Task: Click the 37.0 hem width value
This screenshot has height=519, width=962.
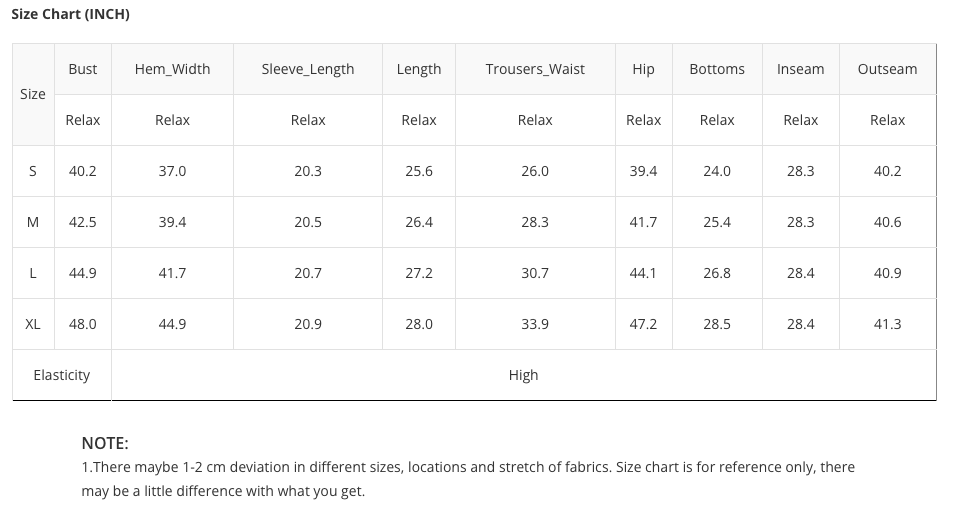Action: pos(172,171)
